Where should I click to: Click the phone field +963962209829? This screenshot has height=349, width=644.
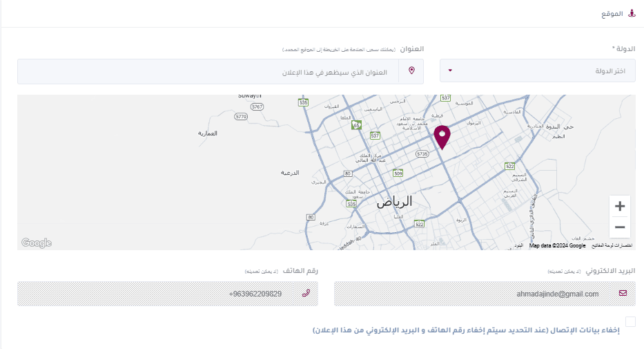168,294
